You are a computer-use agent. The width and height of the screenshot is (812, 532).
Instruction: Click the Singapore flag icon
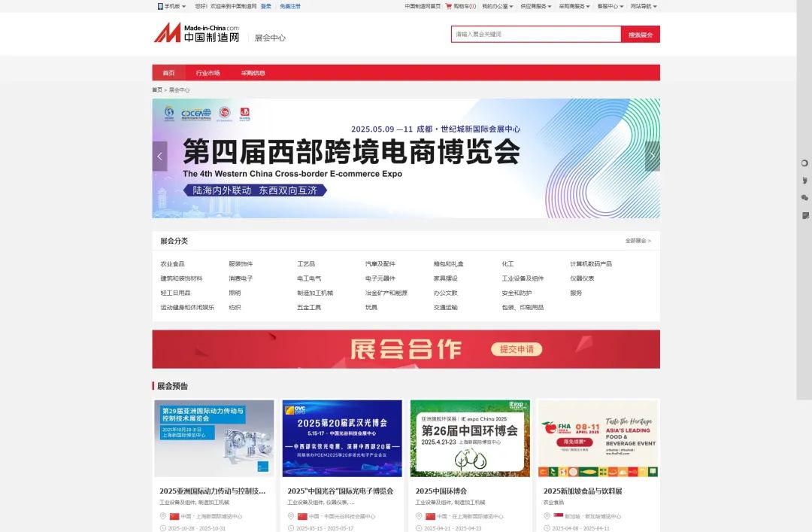(x=558, y=516)
